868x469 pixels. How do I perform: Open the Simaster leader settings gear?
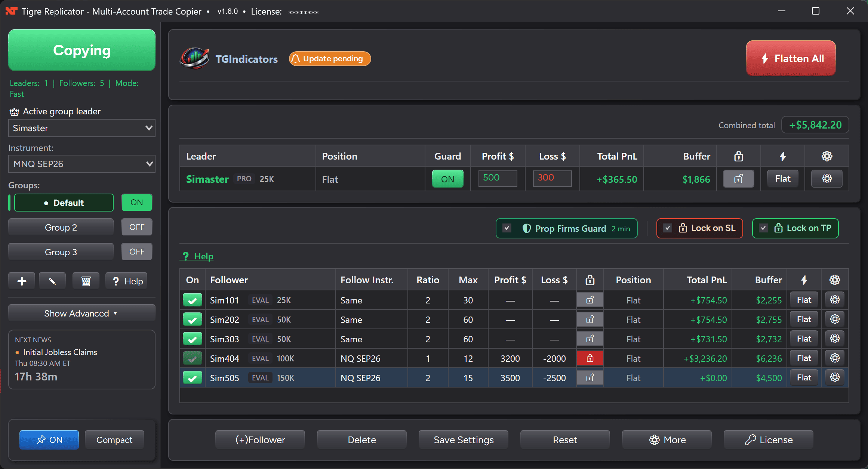[827, 179]
